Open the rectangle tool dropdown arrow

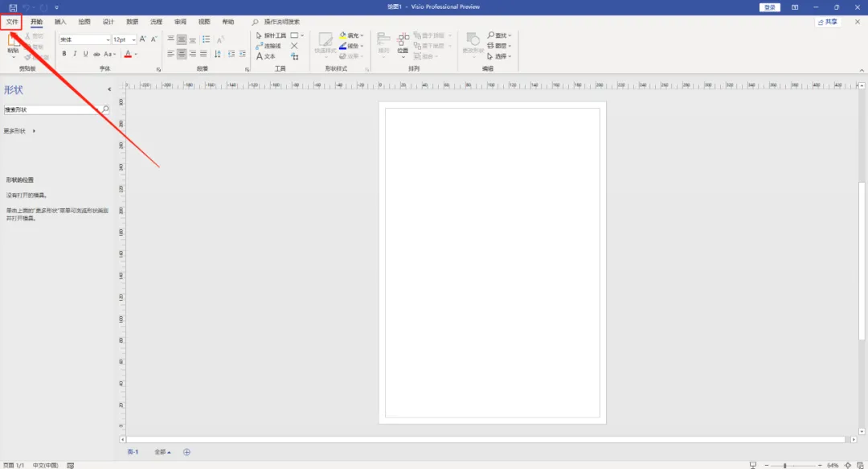302,35
